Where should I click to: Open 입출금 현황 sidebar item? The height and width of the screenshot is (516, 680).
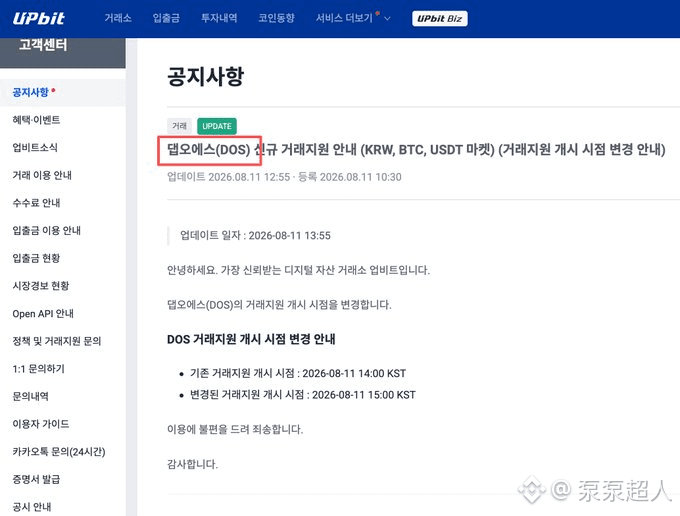tap(36, 258)
